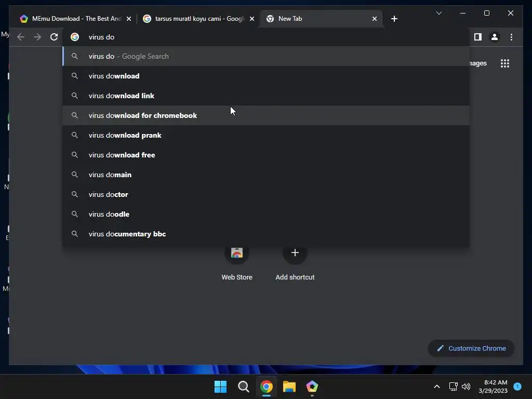Open a new tab with the plus button
Viewport: 532px width, 399px height.
click(x=394, y=19)
